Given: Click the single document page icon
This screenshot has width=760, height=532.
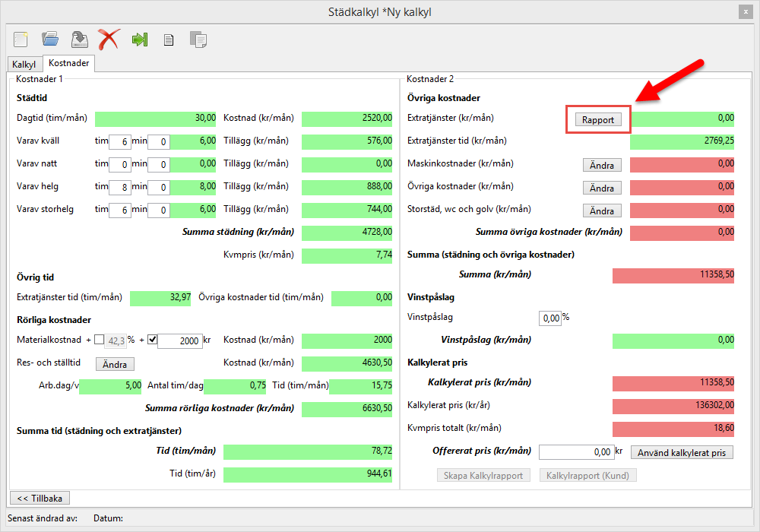Looking at the screenshot, I should point(169,40).
